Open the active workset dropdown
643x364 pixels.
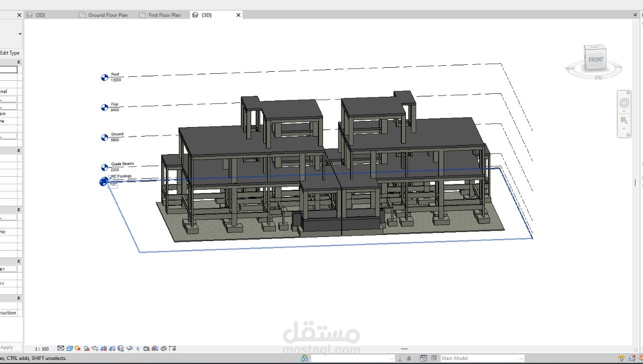[353, 358]
